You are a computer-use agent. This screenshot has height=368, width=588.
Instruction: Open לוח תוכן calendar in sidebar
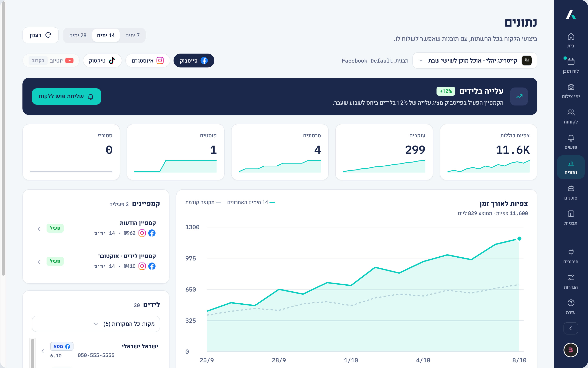pyautogui.click(x=570, y=66)
